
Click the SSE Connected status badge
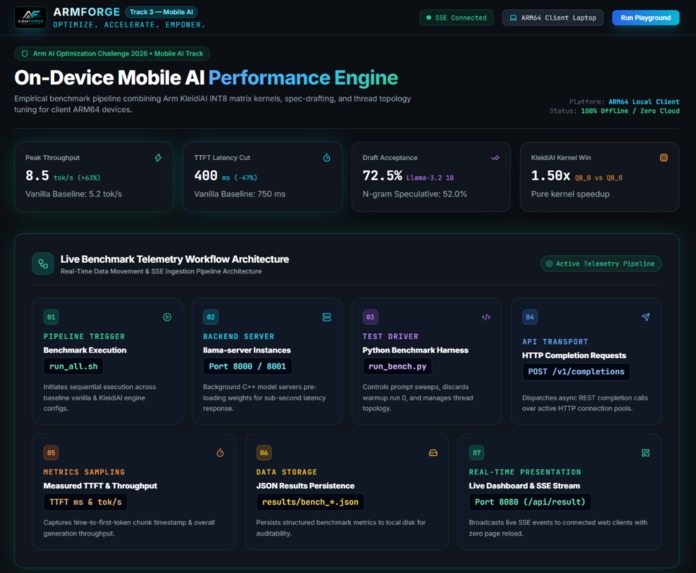pos(456,18)
